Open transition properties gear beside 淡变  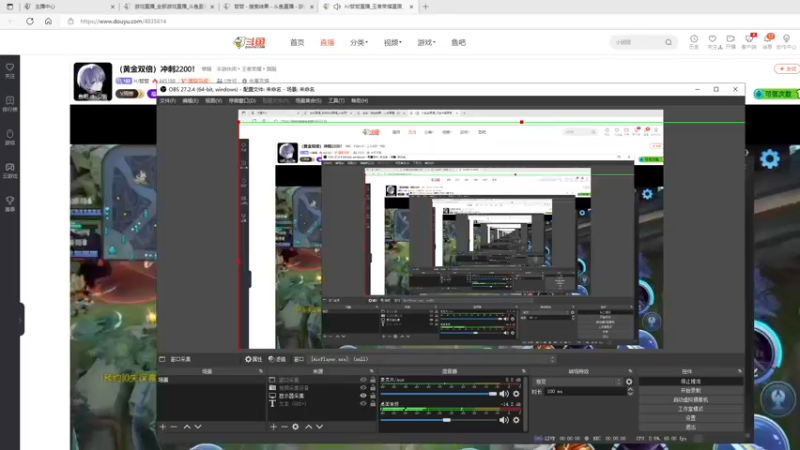tap(629, 382)
